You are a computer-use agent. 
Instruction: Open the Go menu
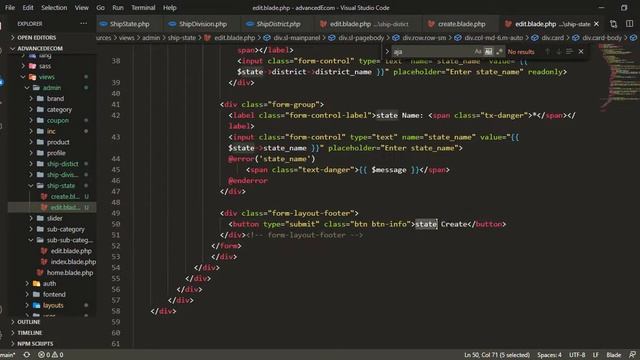pyautogui.click(x=100, y=8)
